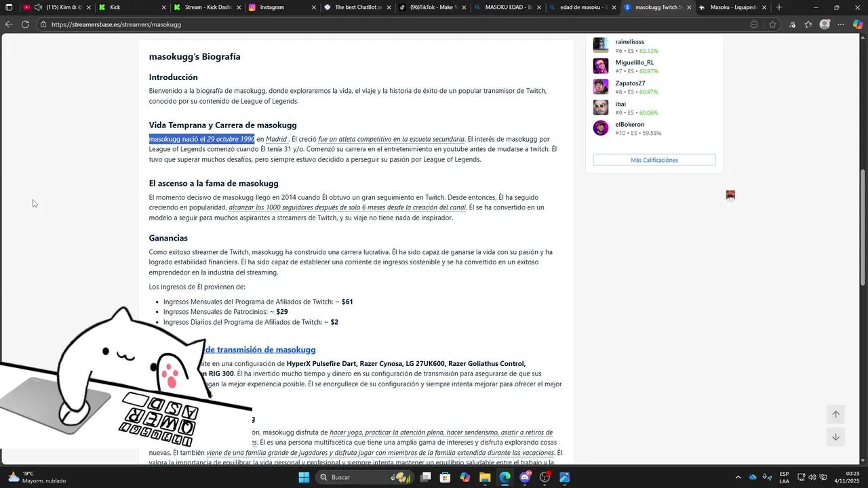The height and width of the screenshot is (488, 868).
Task: Reload the page with the refresh icon
Action: coord(25,24)
